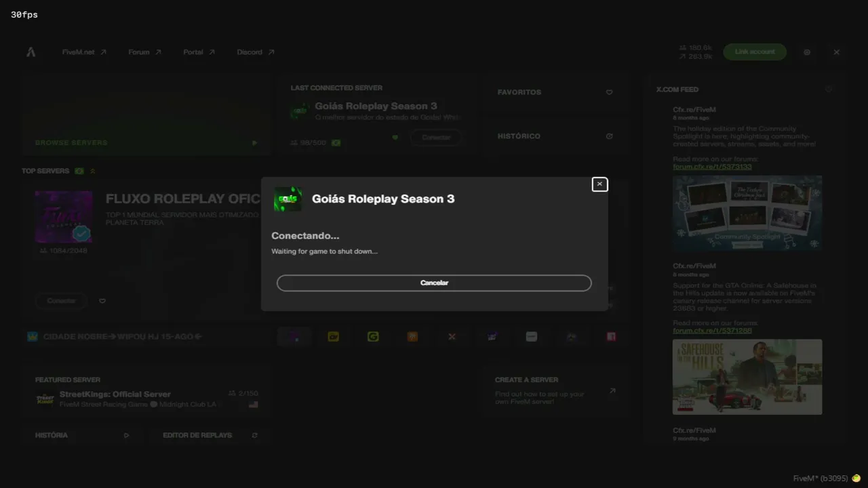Click the História play icon
Screen dimensions: 868x488
(126, 435)
